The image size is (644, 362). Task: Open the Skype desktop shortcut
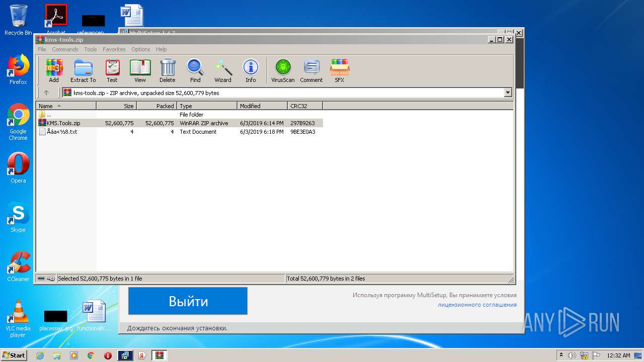(x=18, y=217)
